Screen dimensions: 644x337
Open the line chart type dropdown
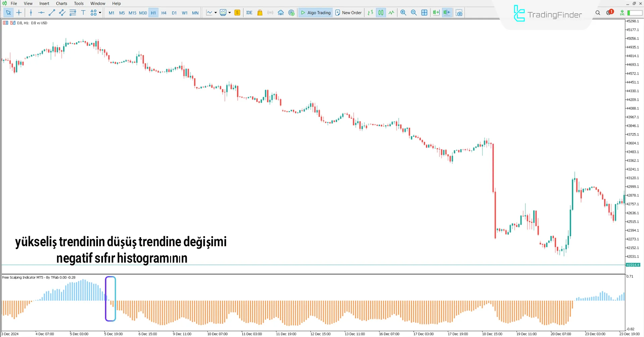coord(216,12)
